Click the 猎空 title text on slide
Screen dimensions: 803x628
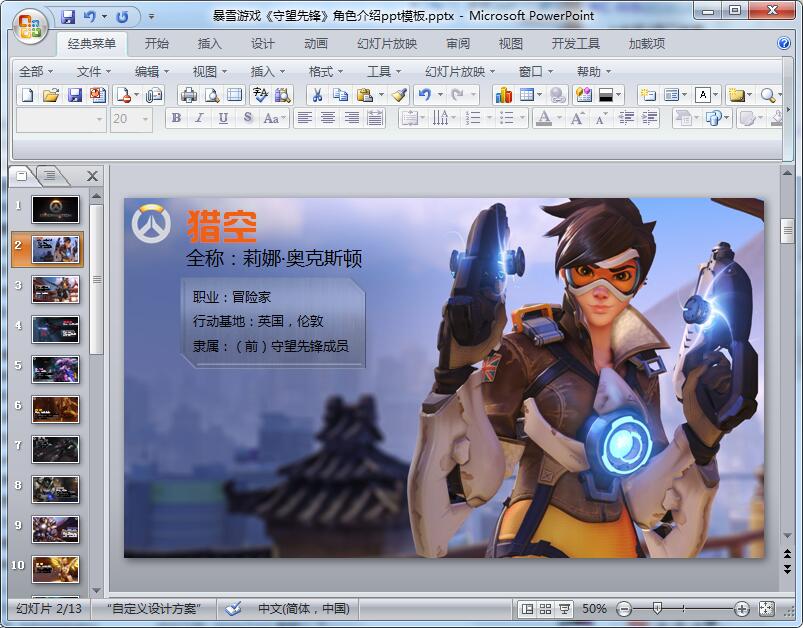222,226
